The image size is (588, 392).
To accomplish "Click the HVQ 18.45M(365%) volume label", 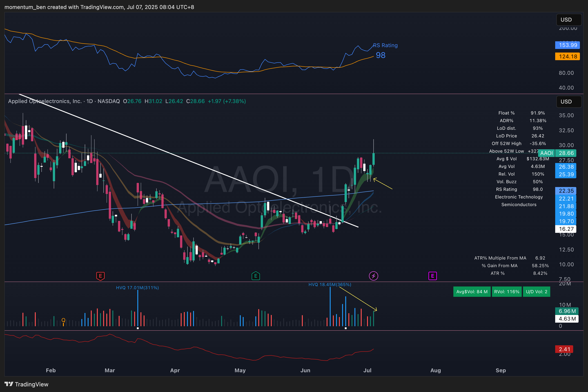I will [330, 284].
